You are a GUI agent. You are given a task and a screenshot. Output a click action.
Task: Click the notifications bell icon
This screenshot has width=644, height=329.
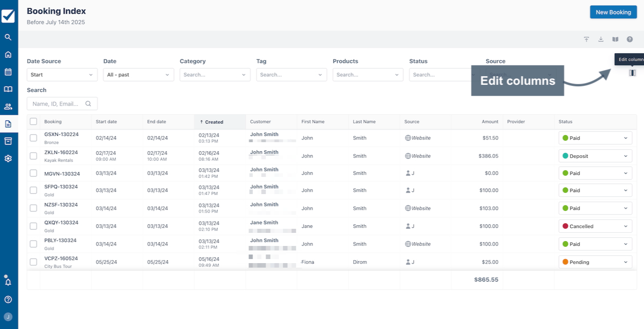tap(8, 282)
